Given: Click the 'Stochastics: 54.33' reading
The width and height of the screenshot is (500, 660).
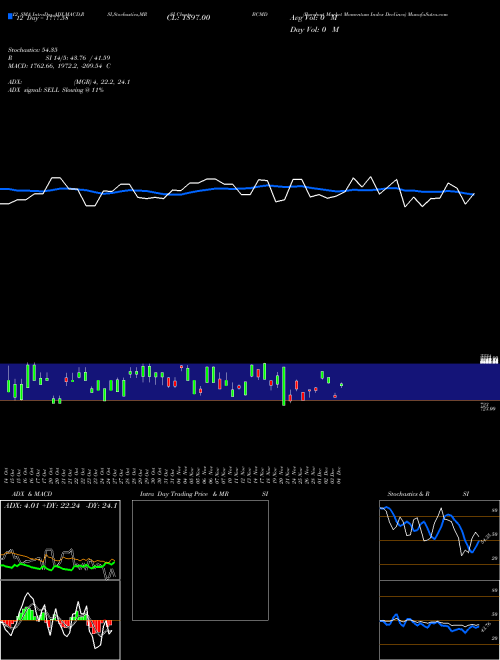Looking at the screenshot, I should (x=33, y=50).
